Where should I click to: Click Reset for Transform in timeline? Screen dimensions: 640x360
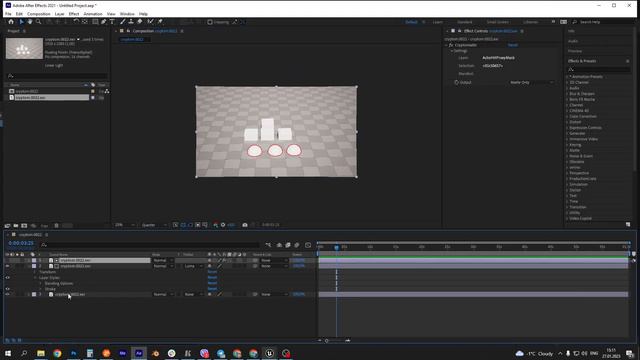click(x=212, y=272)
